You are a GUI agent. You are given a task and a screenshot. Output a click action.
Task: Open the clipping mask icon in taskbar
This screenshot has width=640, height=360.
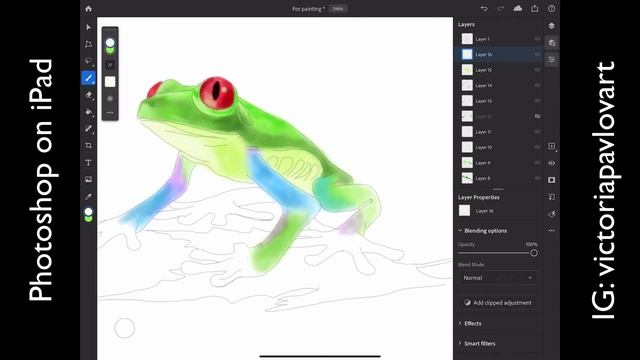(x=551, y=197)
